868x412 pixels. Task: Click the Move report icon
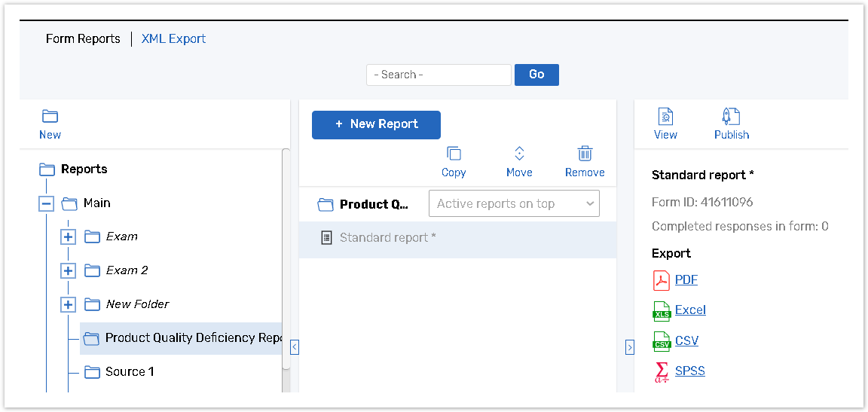(519, 154)
